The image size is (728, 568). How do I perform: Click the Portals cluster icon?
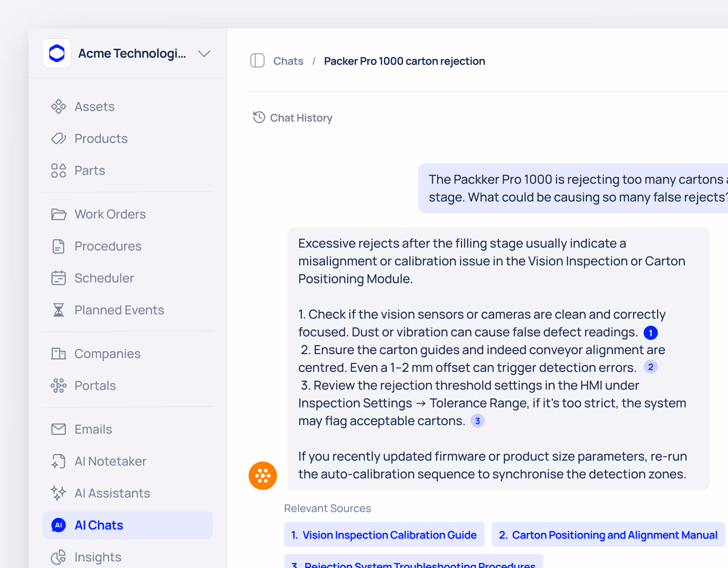pyautogui.click(x=59, y=386)
